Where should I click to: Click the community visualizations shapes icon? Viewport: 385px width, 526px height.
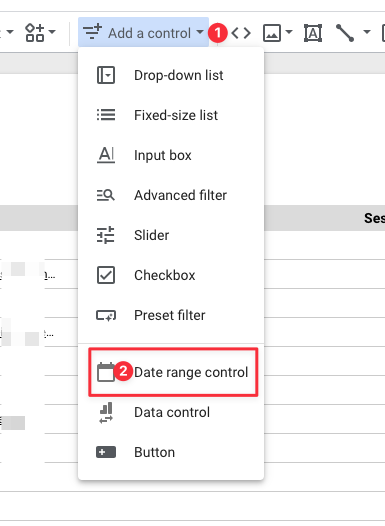(35, 33)
